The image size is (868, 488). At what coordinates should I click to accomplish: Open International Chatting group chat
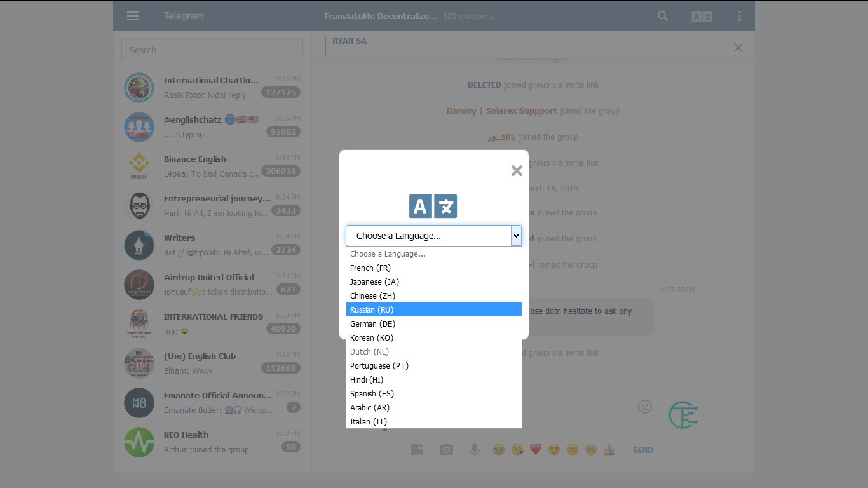[212, 88]
